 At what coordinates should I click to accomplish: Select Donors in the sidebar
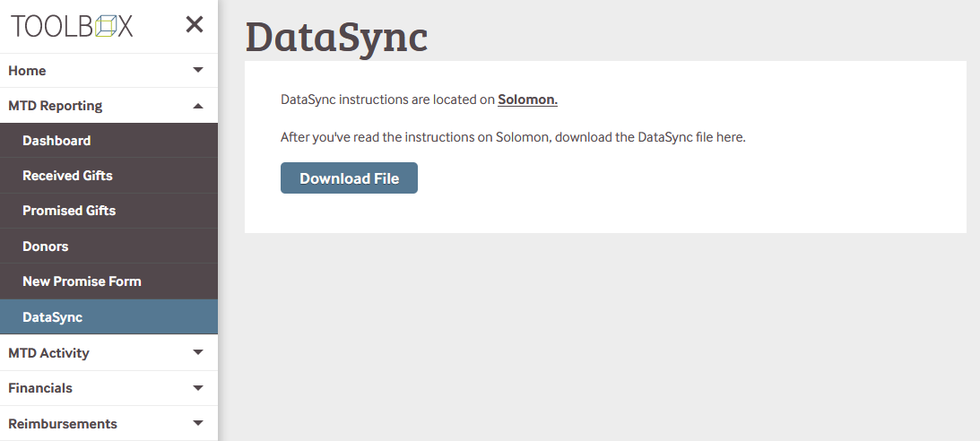click(x=46, y=246)
